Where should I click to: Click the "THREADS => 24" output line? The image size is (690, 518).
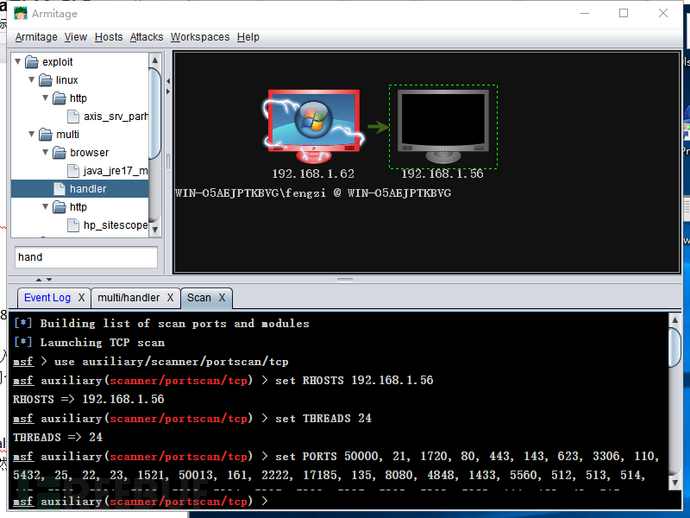tap(58, 437)
